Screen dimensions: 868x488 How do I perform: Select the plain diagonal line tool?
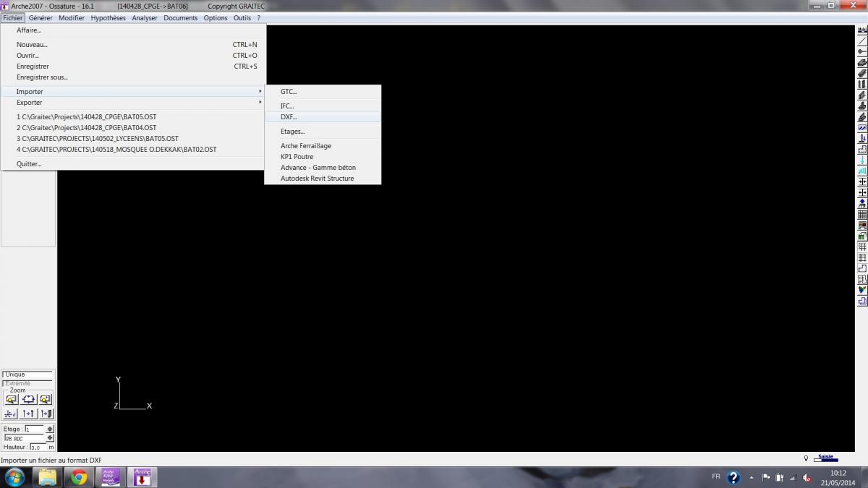tap(862, 40)
